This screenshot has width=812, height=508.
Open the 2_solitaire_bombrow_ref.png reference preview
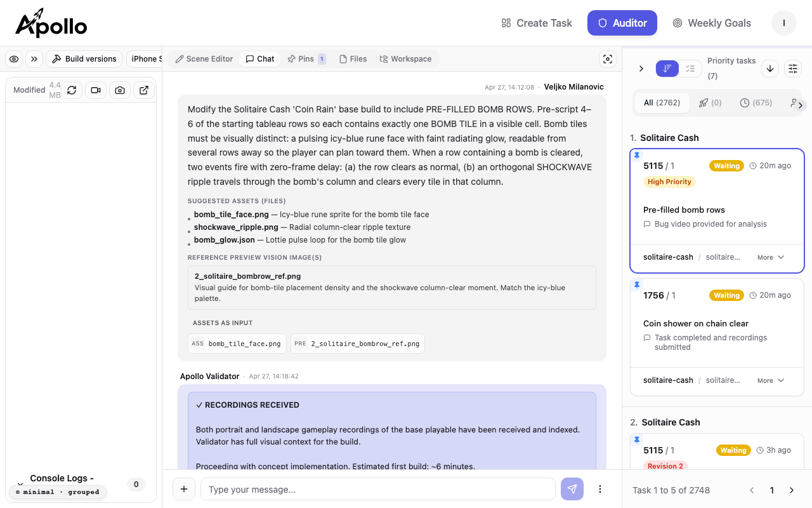pyautogui.click(x=391, y=288)
